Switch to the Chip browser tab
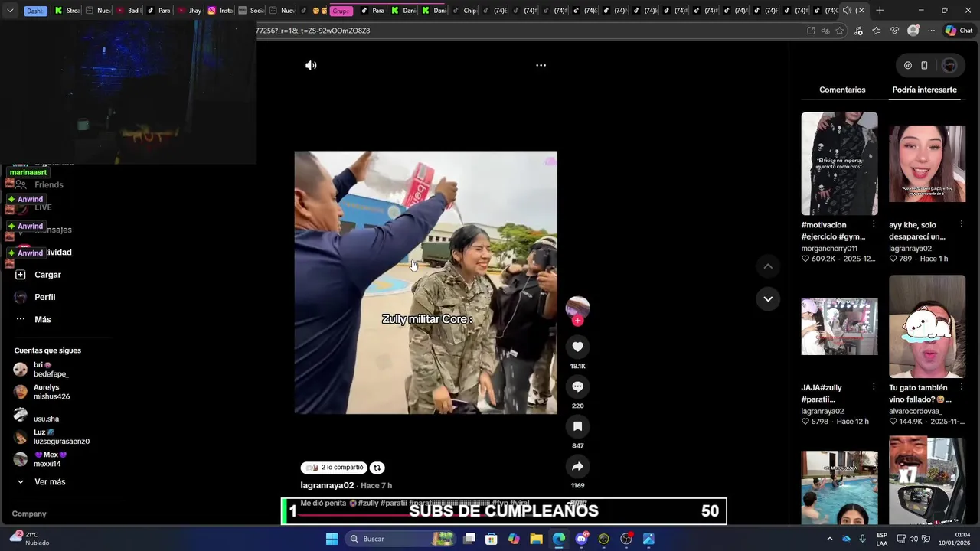The height and width of the screenshot is (551, 980). (x=464, y=11)
